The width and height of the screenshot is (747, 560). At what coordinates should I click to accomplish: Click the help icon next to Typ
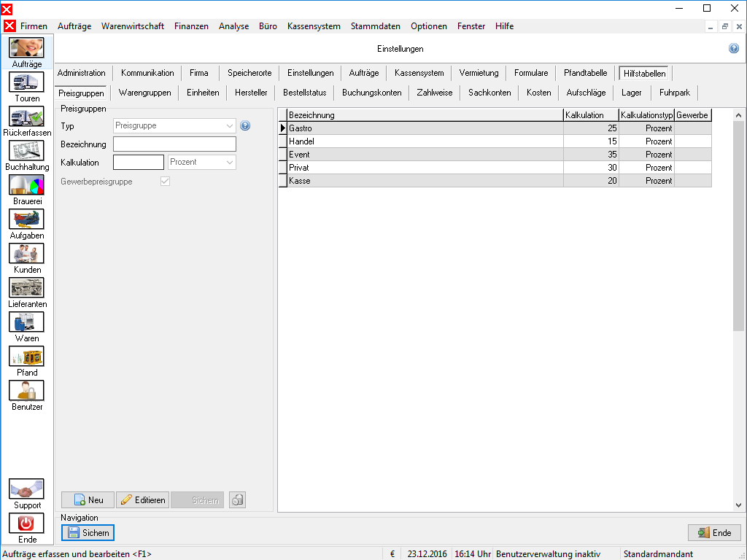point(245,125)
